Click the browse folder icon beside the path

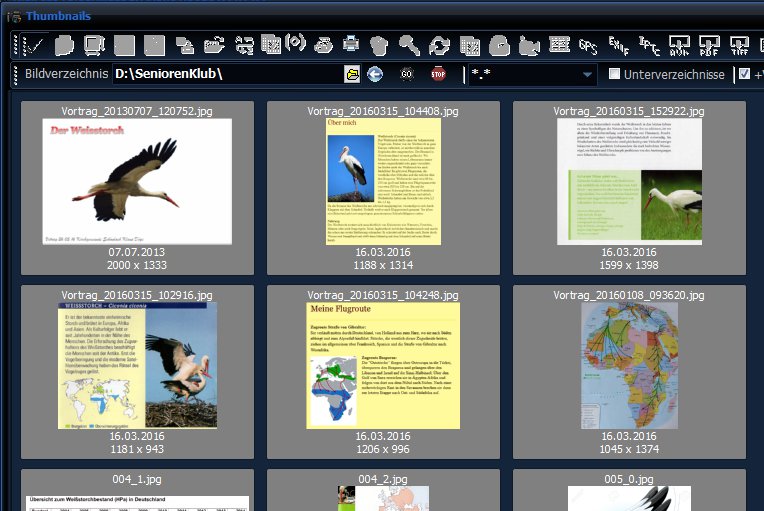pos(352,74)
